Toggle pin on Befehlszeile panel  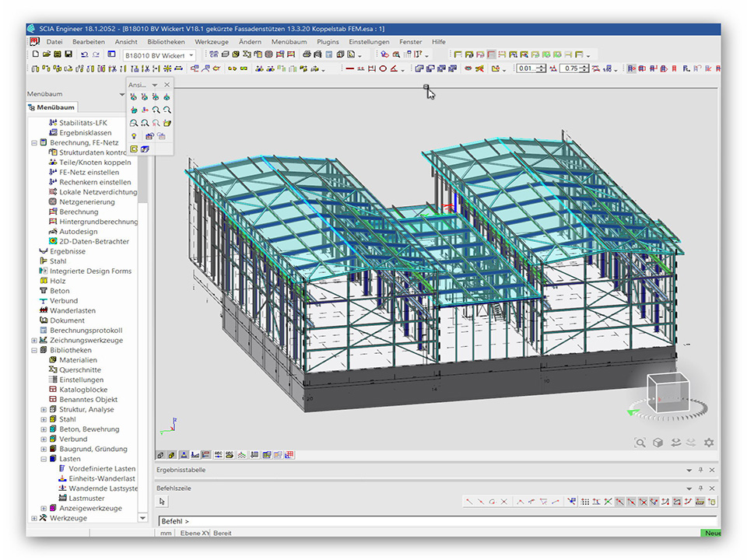700,488
